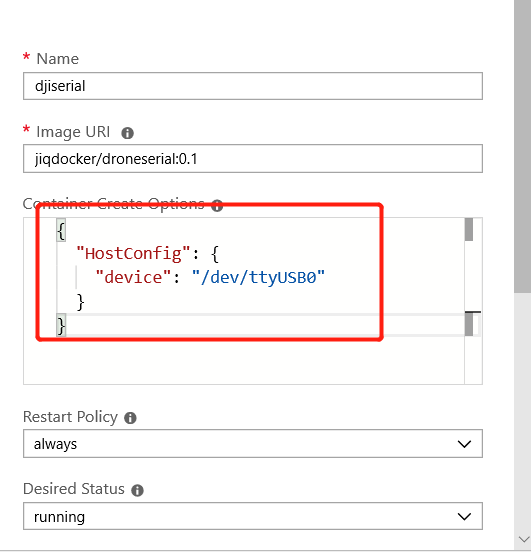Open the Desired Status dropdown set to running
Viewport: 531px width, 557px height.
click(253, 516)
